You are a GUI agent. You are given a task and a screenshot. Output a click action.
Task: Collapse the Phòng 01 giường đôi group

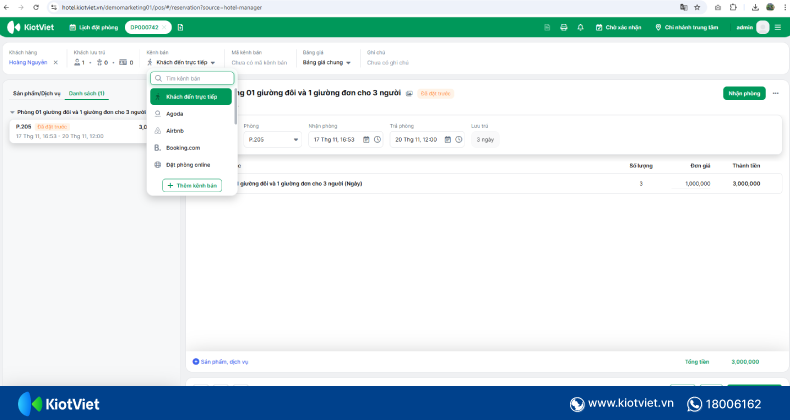pyautogui.click(x=12, y=112)
